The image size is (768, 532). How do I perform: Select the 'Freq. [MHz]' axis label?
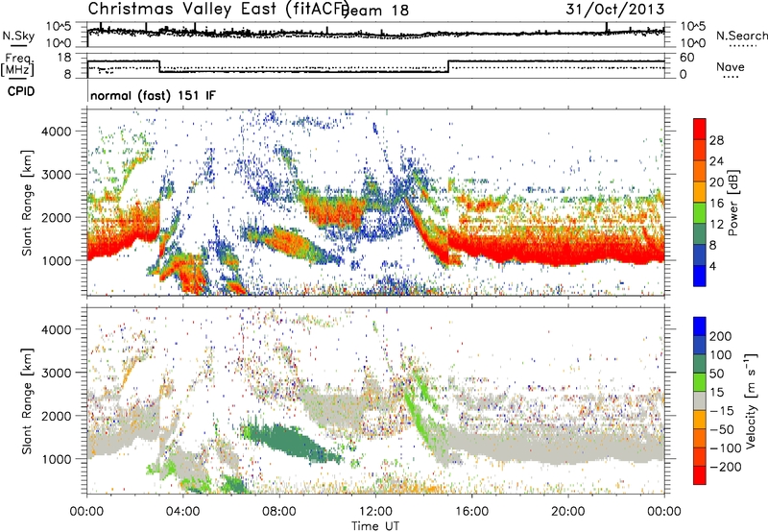point(17,65)
